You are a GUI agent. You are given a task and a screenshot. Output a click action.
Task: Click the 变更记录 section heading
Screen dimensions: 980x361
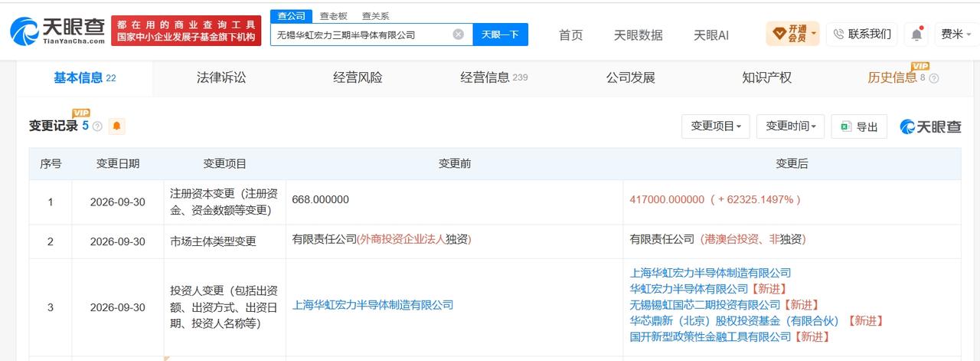54,126
